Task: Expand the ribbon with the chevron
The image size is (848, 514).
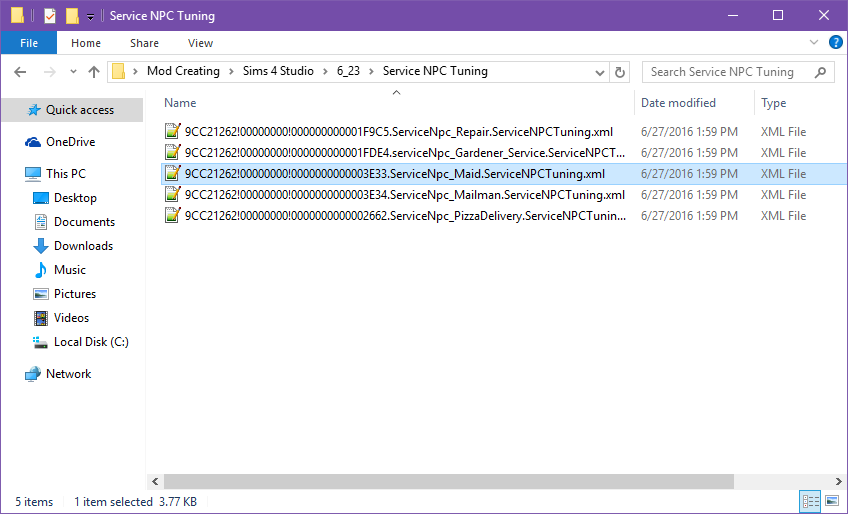Action: [813, 42]
